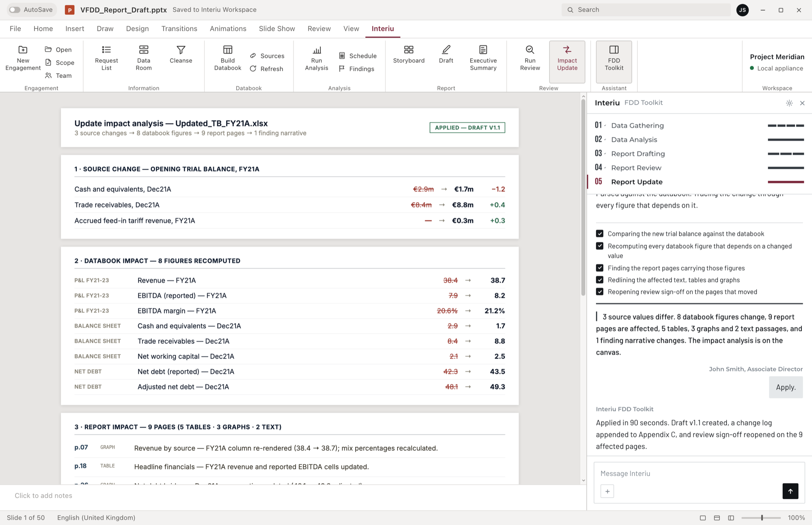Click the 100% zoom level
The width and height of the screenshot is (812, 525).
tap(796, 518)
